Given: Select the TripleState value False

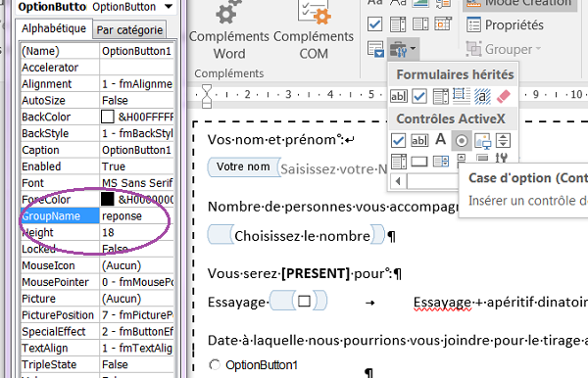Looking at the screenshot, I should [x=136, y=364].
